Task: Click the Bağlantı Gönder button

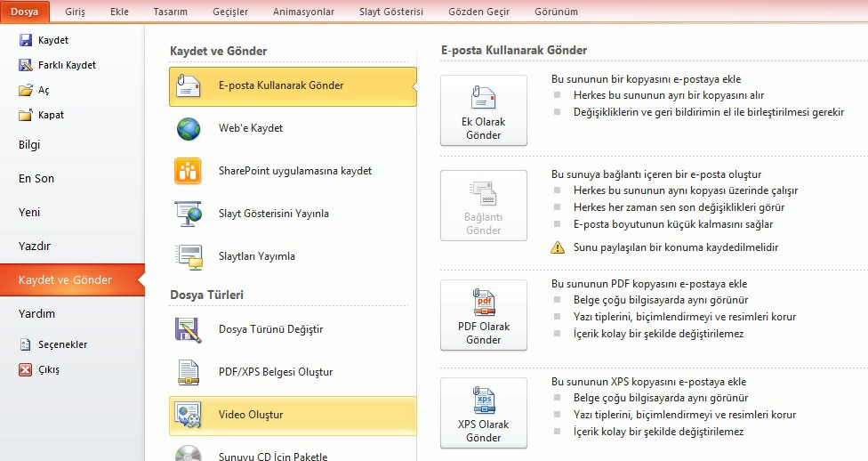Action: point(483,206)
